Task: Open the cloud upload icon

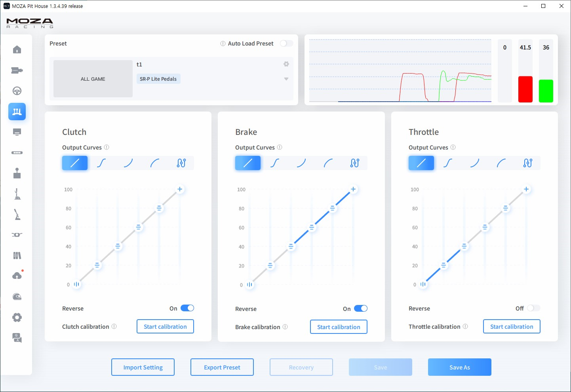Action: pyautogui.click(x=17, y=276)
